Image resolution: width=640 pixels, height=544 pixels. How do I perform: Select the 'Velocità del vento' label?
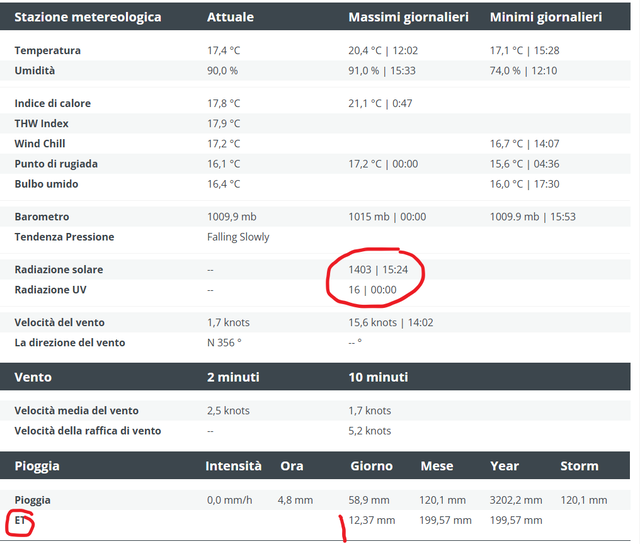pos(59,322)
